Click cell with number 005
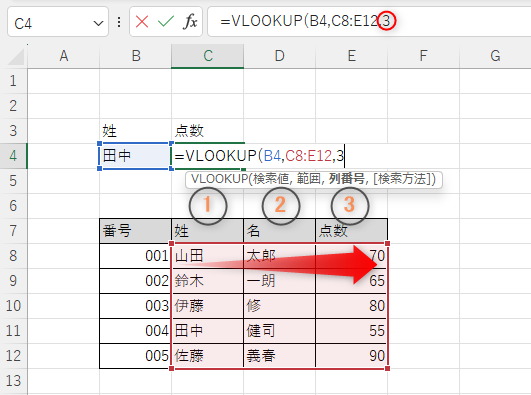531x395 pixels. click(x=135, y=356)
